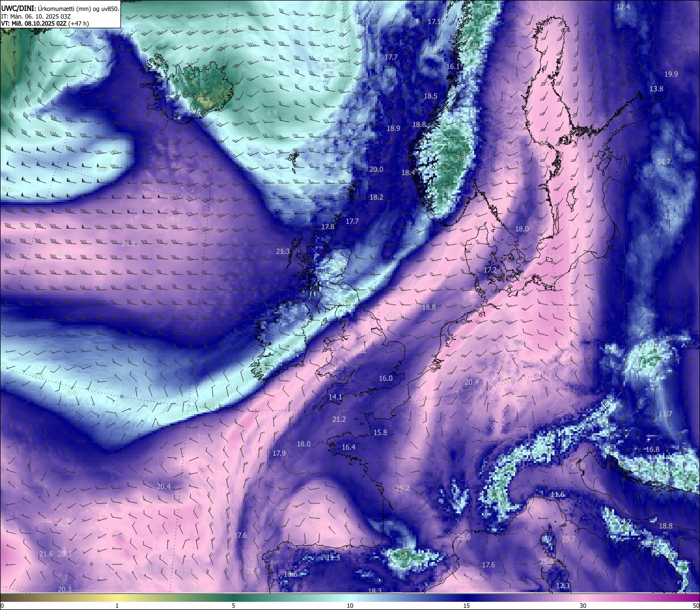Screen dimensions: 700x610
Task: Click the colour scale tick labelled 30
Action: [x=583, y=606]
